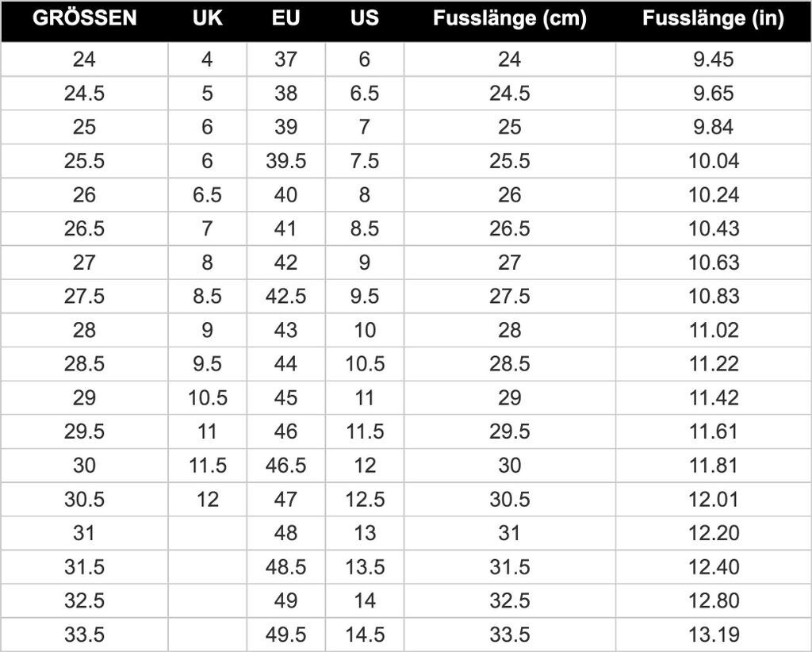Click the Fusslänge (cm) header
The width and height of the screenshot is (812, 652).
coord(509,19)
